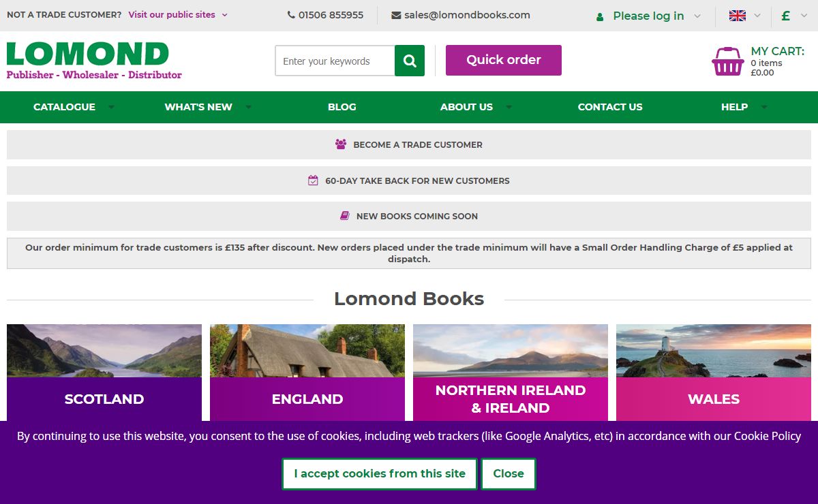818x504 pixels.
Task: Focus the keyword search field
Action: (x=335, y=61)
